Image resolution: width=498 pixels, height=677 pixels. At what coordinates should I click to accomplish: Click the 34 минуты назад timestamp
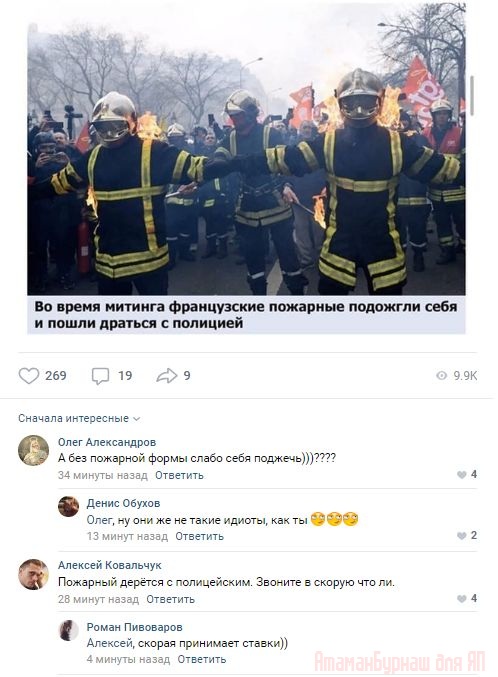103,475
